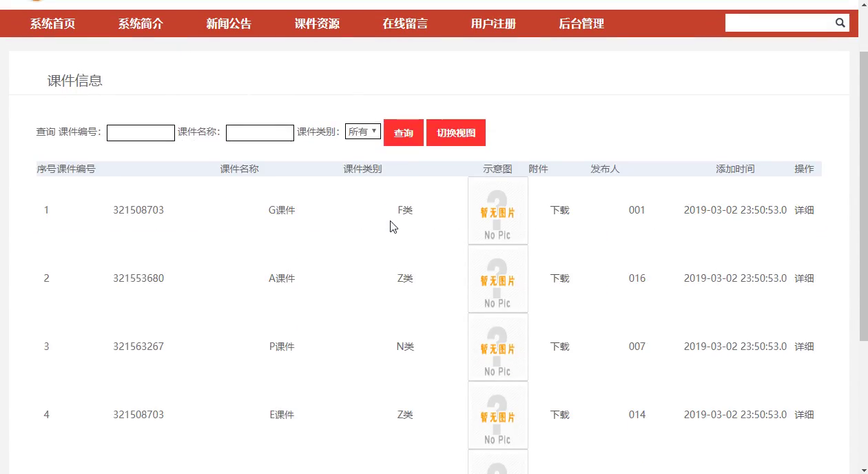Click the G课件 name cell
868x474 pixels.
[x=282, y=210]
